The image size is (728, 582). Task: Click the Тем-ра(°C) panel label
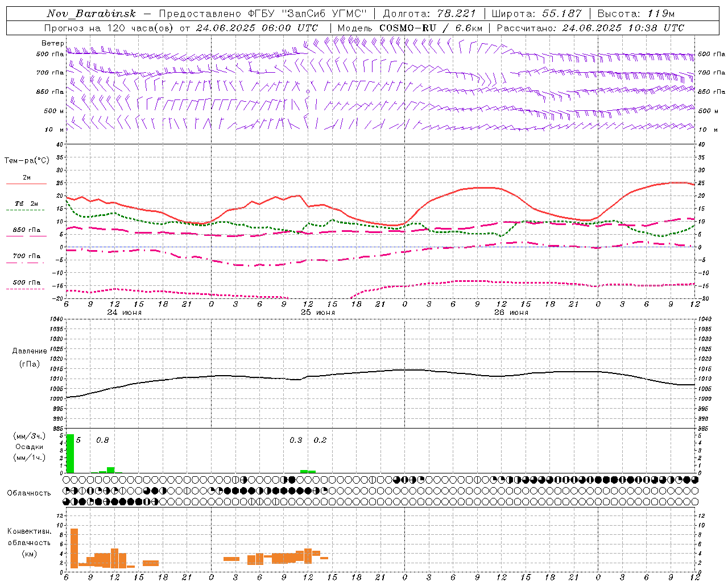point(27,161)
